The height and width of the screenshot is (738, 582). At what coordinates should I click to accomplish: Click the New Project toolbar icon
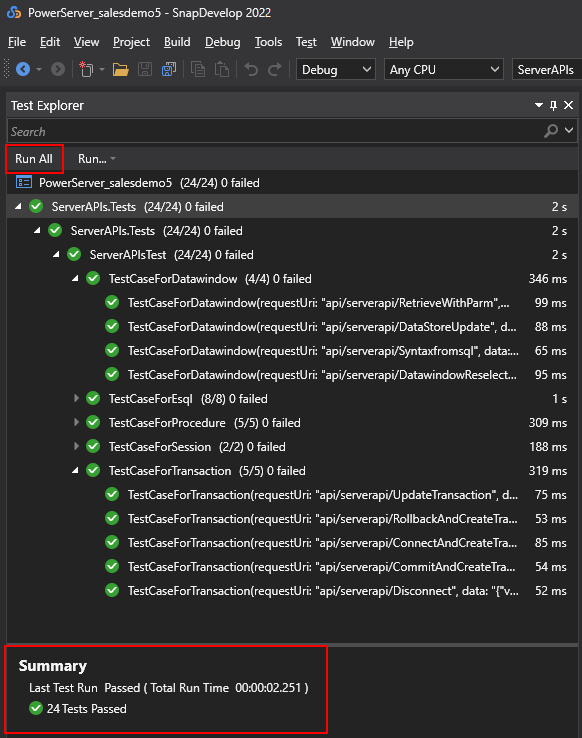point(86,70)
